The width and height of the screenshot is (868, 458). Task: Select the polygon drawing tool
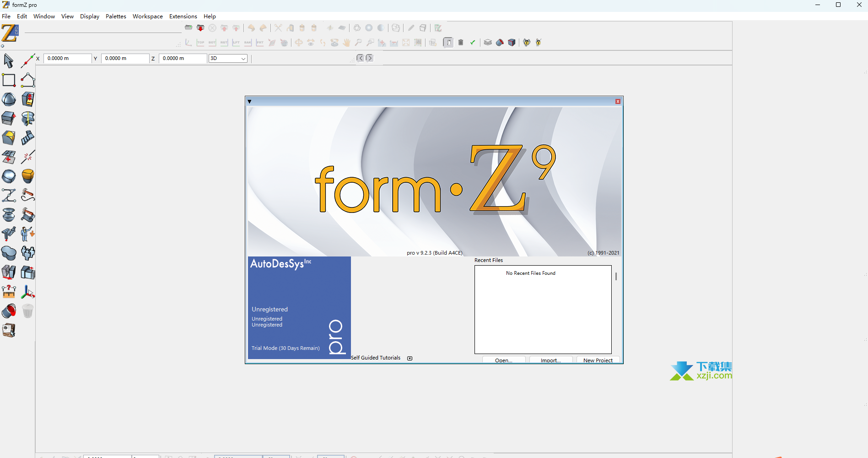click(x=28, y=80)
